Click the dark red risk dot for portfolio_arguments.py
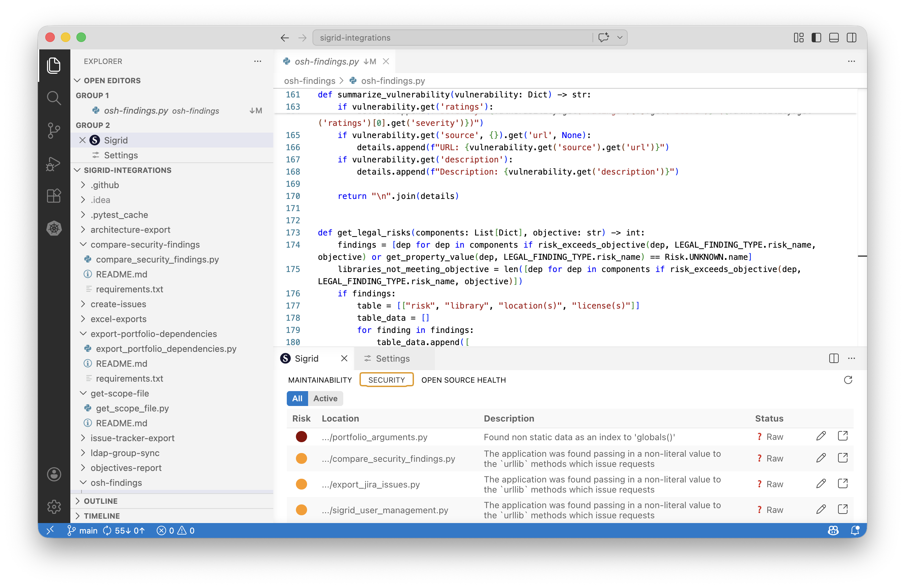Image resolution: width=905 pixels, height=588 pixels. pyautogui.click(x=301, y=437)
